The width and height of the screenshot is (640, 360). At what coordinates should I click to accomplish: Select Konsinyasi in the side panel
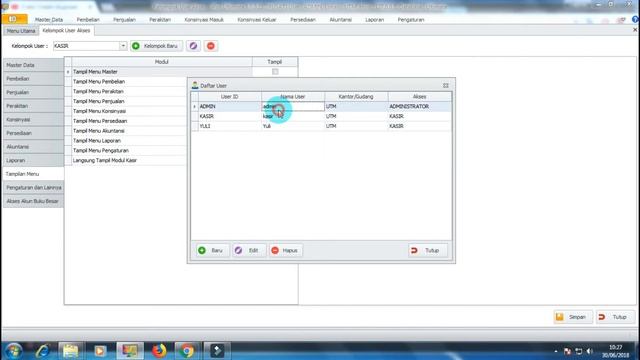click(33, 120)
